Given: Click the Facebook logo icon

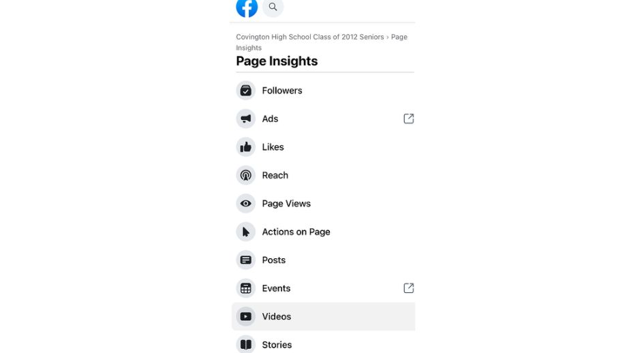Looking at the screenshot, I should 247,7.
